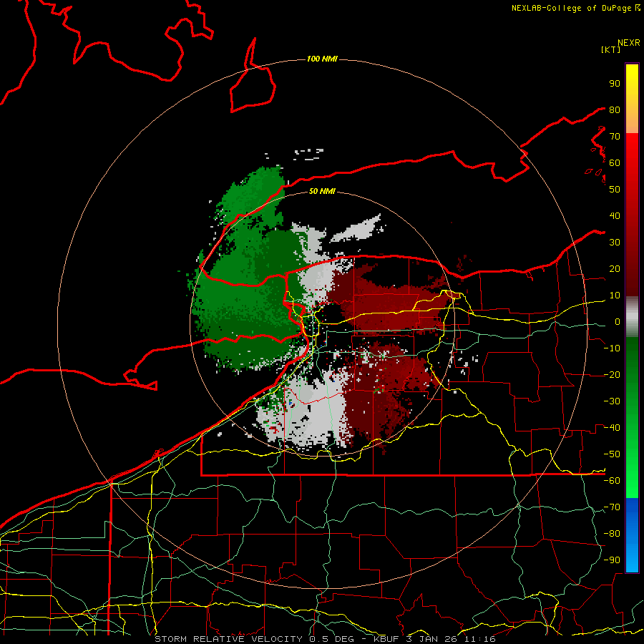Image resolution: width=644 pixels, height=644 pixels.
Task: Pick the positive 50 scale value
Action: [x=615, y=190]
